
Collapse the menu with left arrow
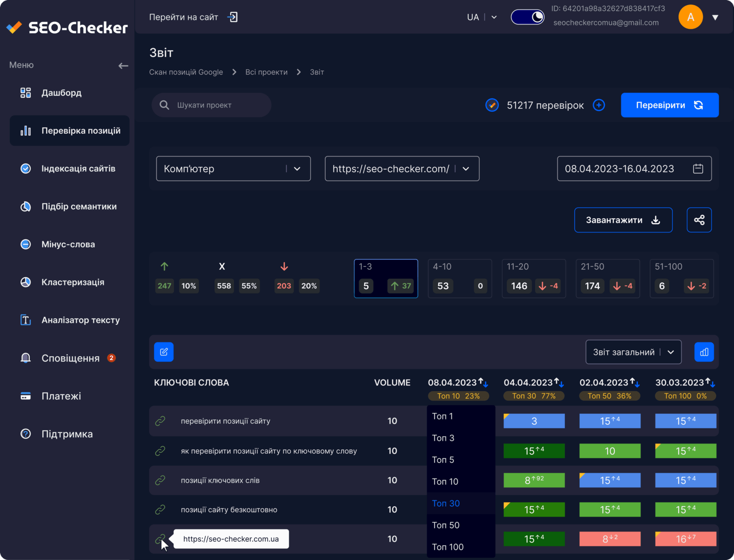click(123, 66)
